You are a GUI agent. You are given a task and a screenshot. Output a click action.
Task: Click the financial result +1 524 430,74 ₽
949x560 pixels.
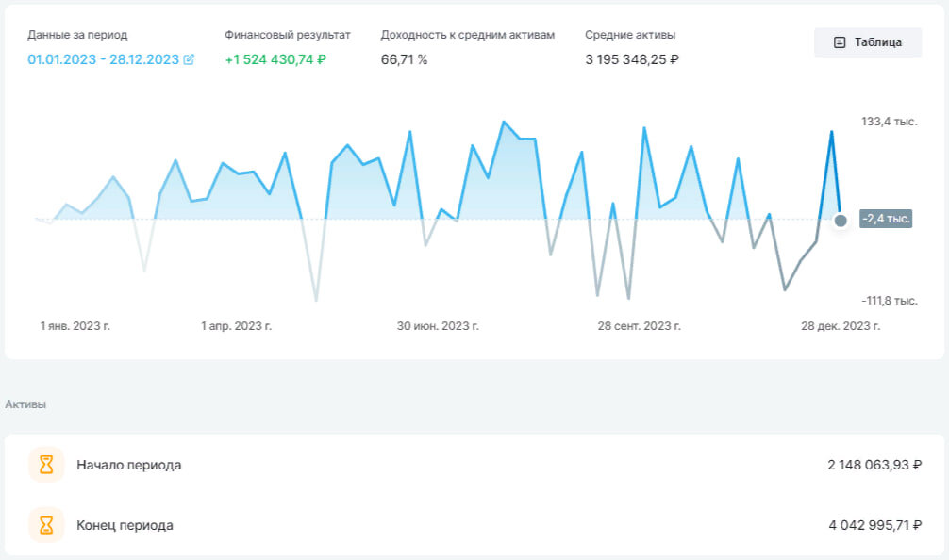click(x=275, y=59)
